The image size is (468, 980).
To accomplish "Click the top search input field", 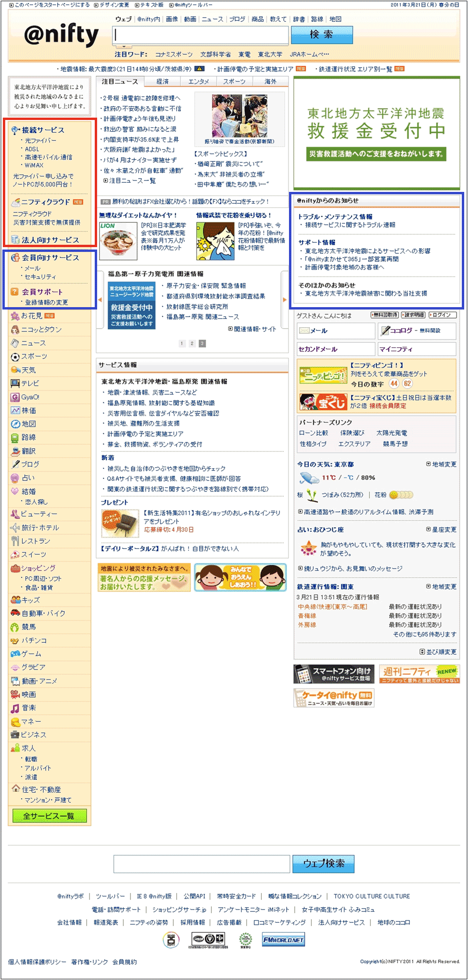I will click(200, 35).
